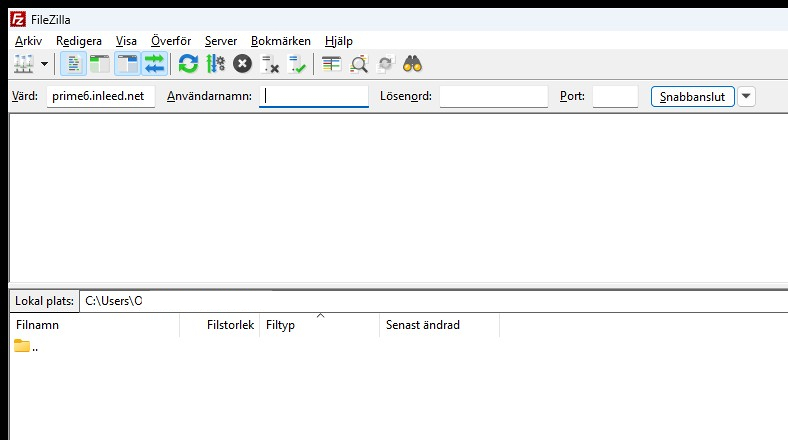Open the Överför menu
788x440 pixels.
(170, 40)
